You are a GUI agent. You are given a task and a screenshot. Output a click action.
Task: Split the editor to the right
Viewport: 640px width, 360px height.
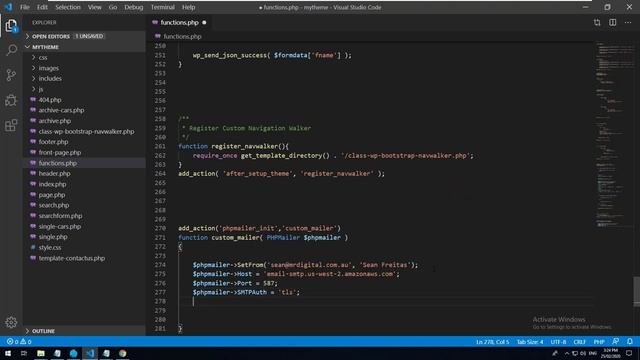613,22
